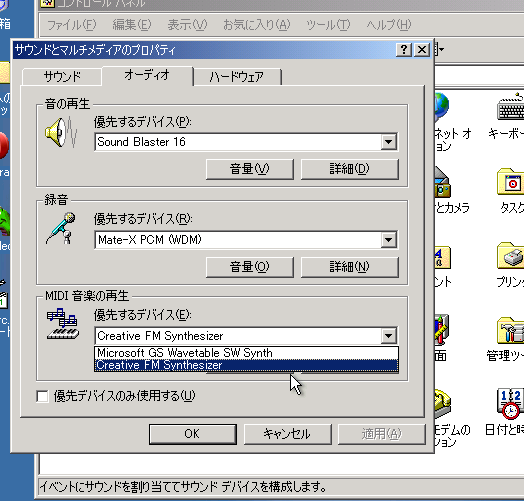Click the dialog's help question mark button
The height and width of the screenshot is (501, 524).
pos(404,50)
